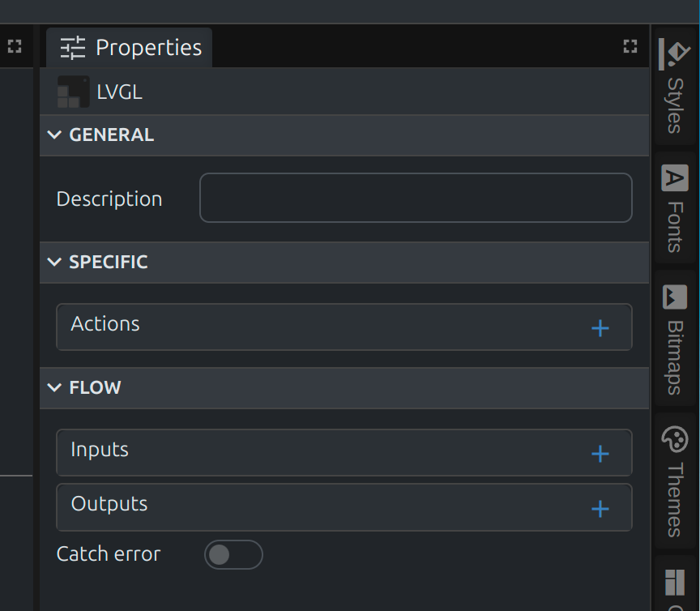Collapse the SPECIFIC section
The width and height of the screenshot is (700, 611).
[55, 262]
